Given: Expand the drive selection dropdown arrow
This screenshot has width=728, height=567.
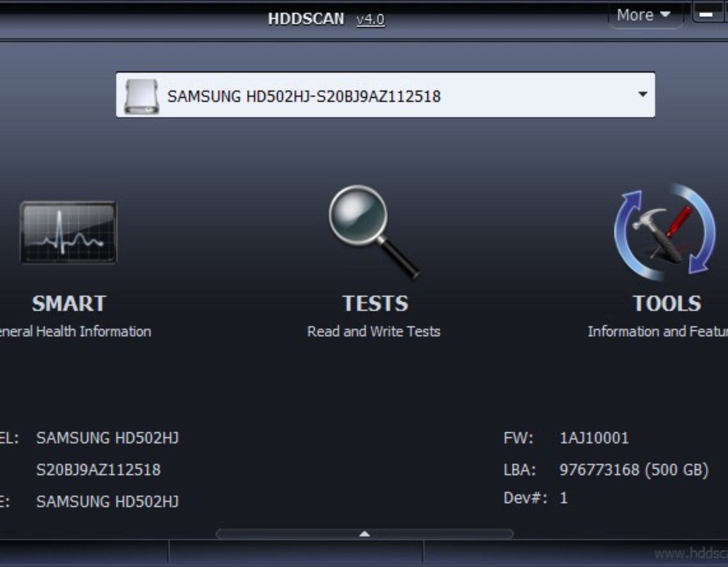Looking at the screenshot, I should 643,95.
